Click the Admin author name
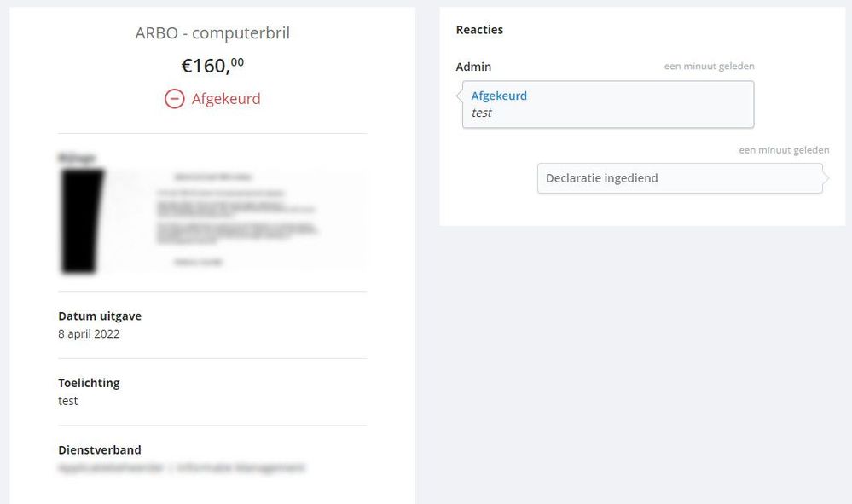The image size is (852, 504). (473, 67)
